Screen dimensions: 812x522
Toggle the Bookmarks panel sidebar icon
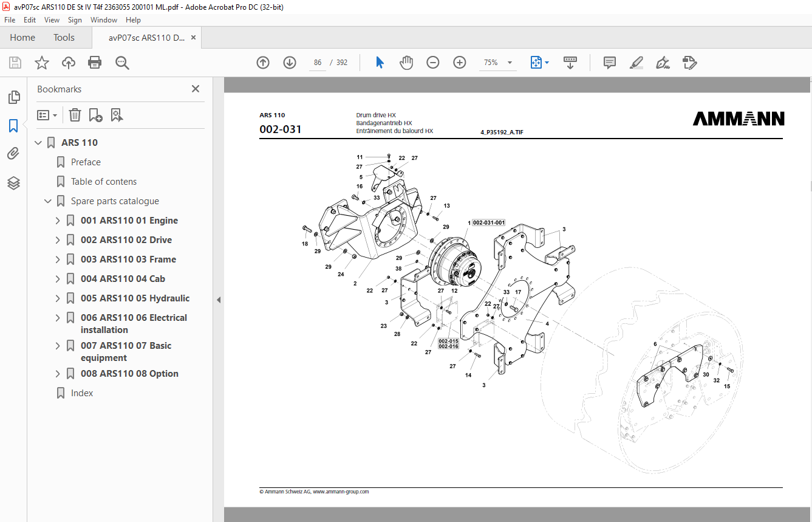tap(13, 126)
